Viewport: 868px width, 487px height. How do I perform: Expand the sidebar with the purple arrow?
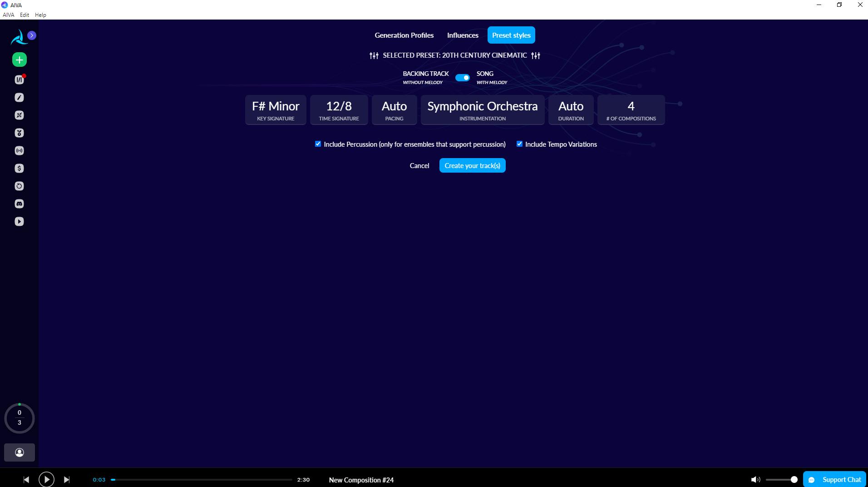(32, 35)
